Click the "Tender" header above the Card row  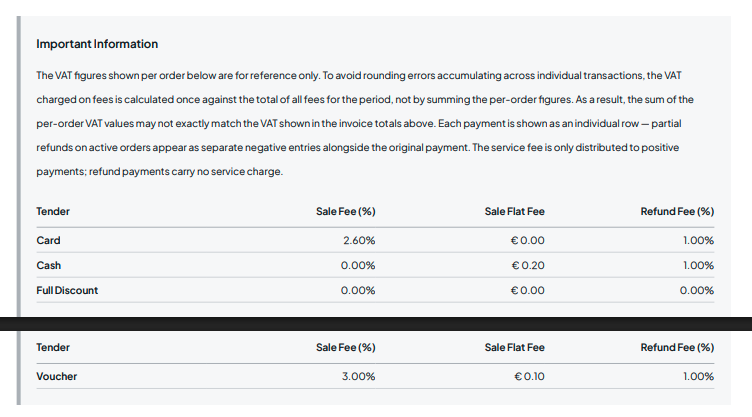click(53, 212)
